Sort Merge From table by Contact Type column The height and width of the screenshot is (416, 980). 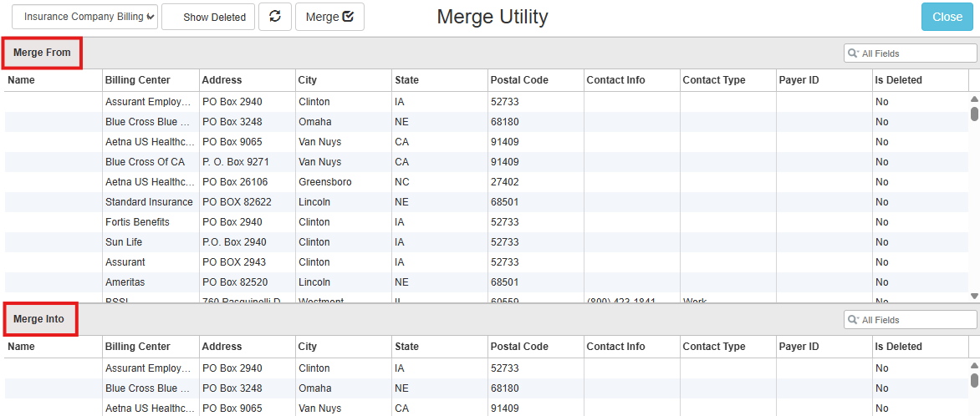click(x=728, y=80)
